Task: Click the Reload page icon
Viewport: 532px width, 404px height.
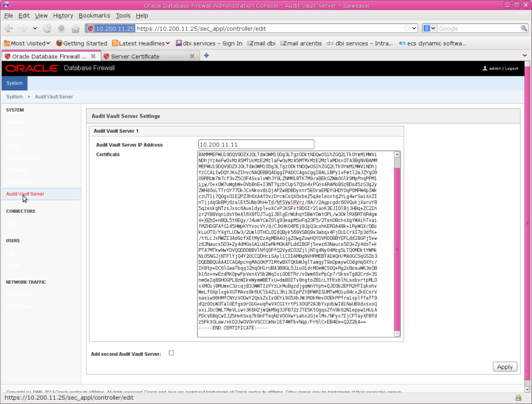Action: (x=47, y=29)
